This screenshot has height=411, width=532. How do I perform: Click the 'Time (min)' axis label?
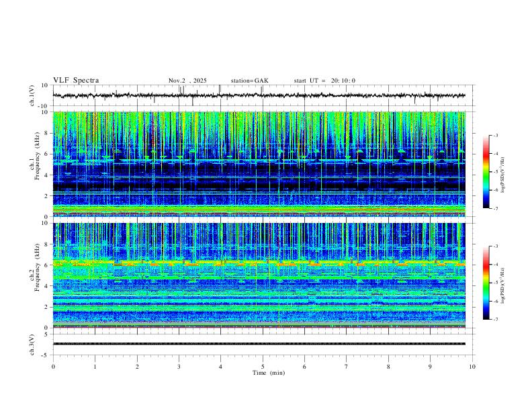[269, 373]
